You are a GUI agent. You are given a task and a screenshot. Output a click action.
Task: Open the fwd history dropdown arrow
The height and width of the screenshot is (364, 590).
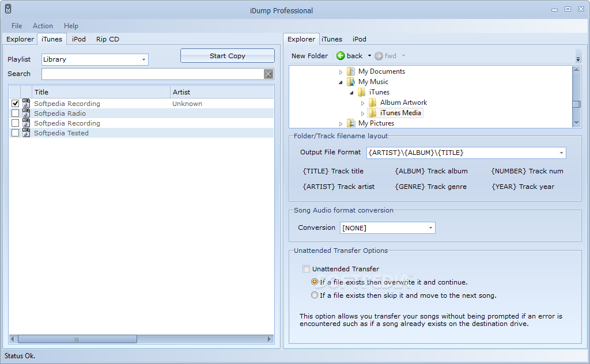[x=403, y=56]
